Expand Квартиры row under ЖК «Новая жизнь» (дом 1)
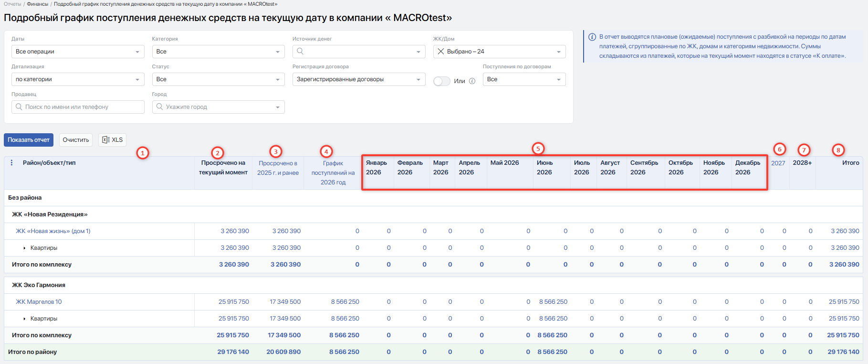The height and width of the screenshot is (364, 868). point(24,248)
